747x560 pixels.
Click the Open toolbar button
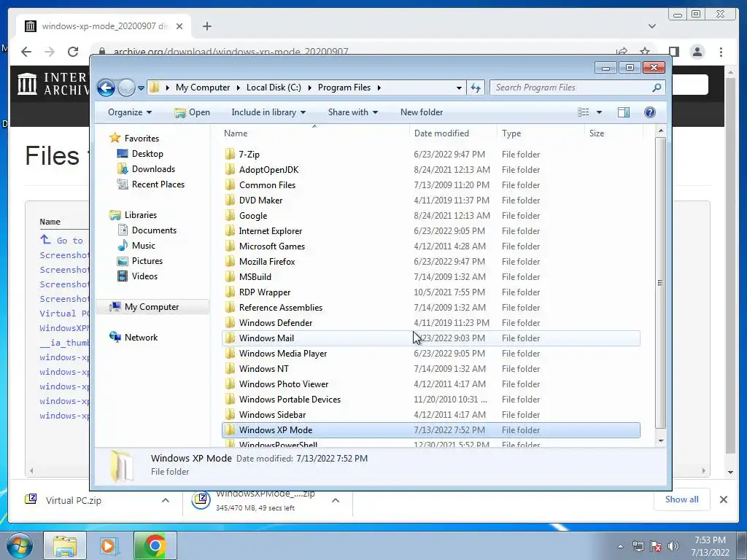pyautogui.click(x=192, y=112)
